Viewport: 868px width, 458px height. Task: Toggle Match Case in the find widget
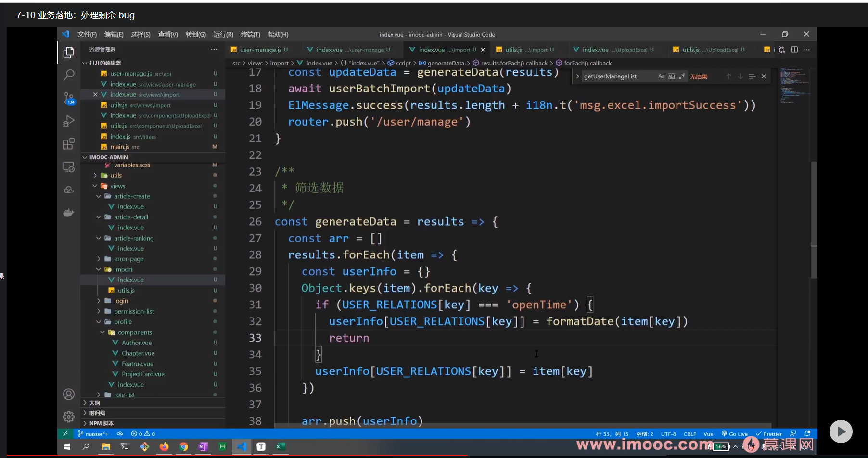coord(661,76)
